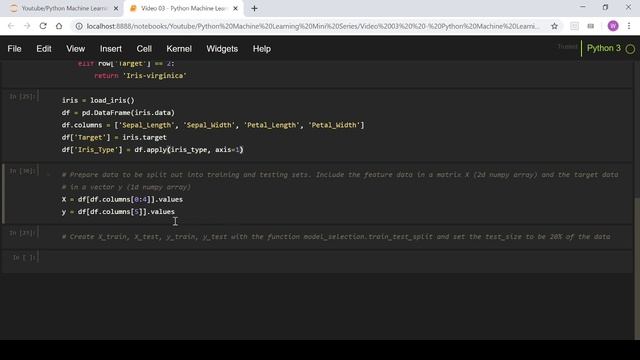Click the return 'Iris-virginica' line

(140, 76)
